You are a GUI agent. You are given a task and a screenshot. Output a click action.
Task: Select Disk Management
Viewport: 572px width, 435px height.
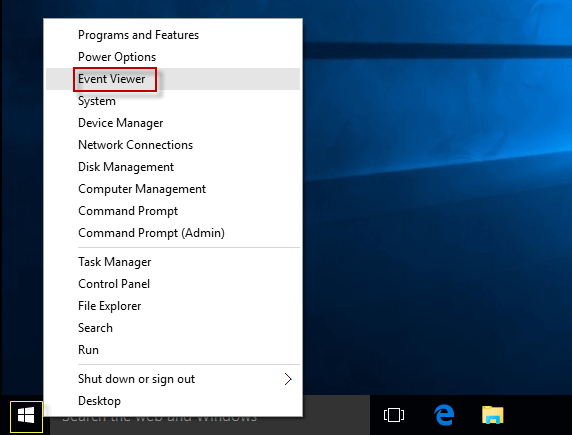coord(173,167)
